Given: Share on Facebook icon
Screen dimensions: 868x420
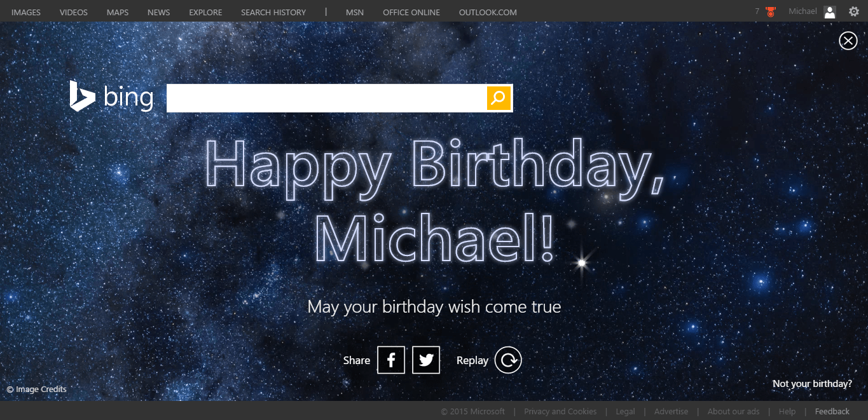Looking at the screenshot, I should pyautogui.click(x=391, y=360).
